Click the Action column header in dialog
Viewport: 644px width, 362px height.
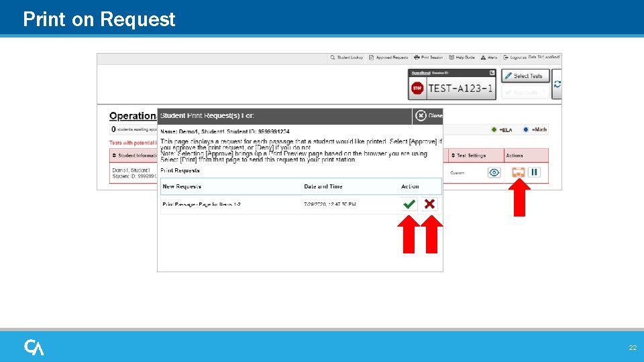point(410,186)
